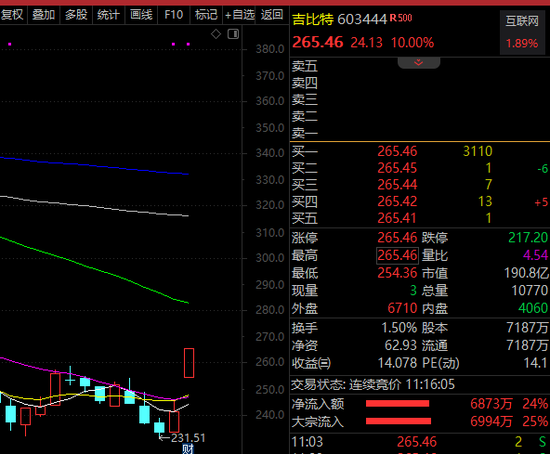The width and height of the screenshot is (550, 454).
Task: Activate the 画线 drawing tool
Action: tap(141, 15)
